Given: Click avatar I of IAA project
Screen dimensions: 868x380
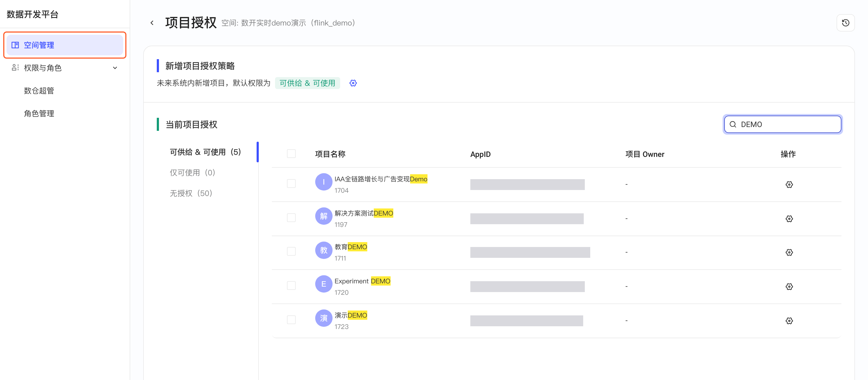Looking at the screenshot, I should point(324,182).
